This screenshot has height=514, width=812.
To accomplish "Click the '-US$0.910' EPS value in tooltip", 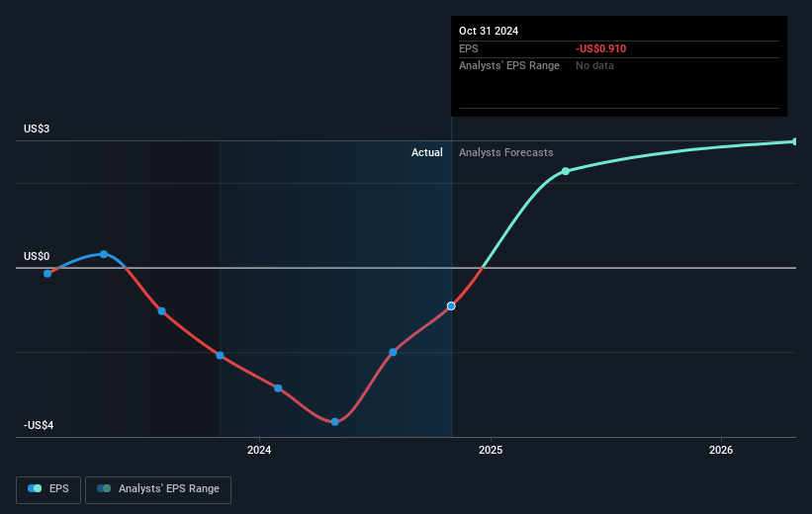I will (600, 48).
